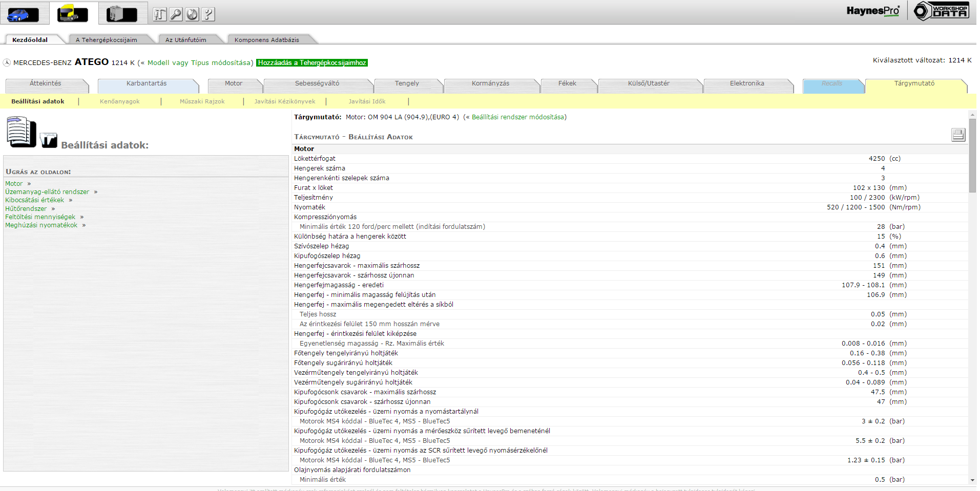Switch to the Karbantartás tab
980x491 pixels.
(147, 83)
